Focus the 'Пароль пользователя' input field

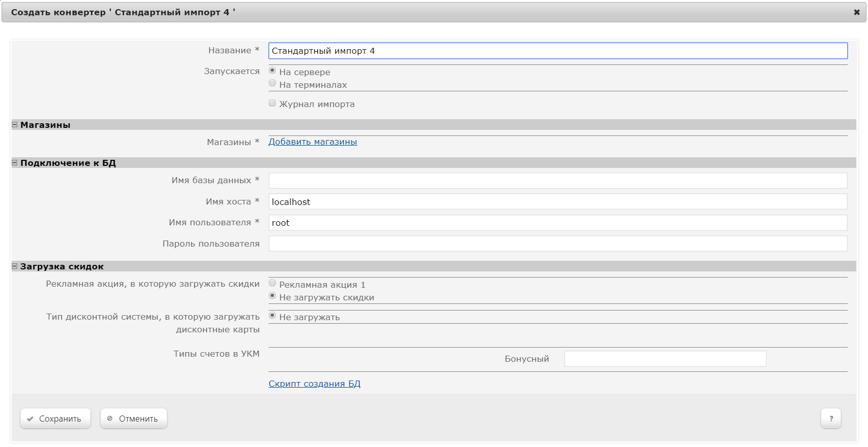(558, 244)
